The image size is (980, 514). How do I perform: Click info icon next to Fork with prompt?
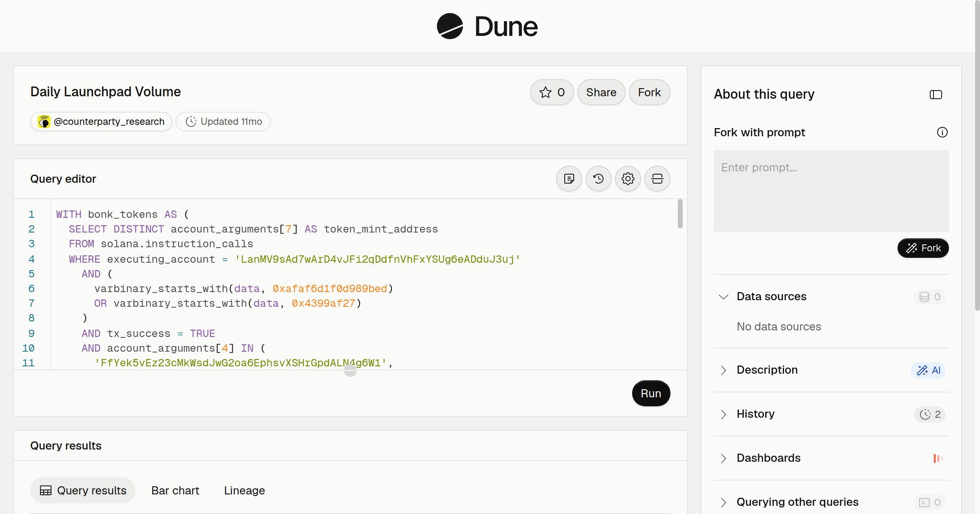click(x=942, y=132)
